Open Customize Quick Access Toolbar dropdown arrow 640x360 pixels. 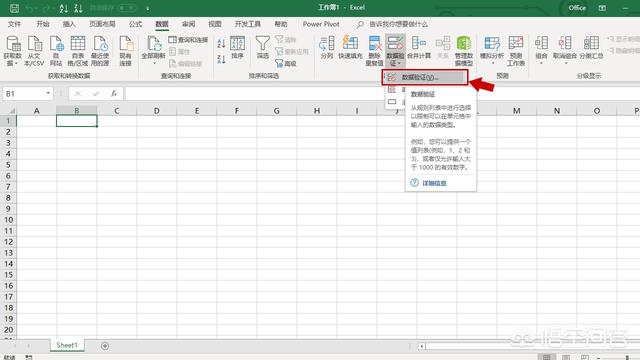[x=147, y=8]
